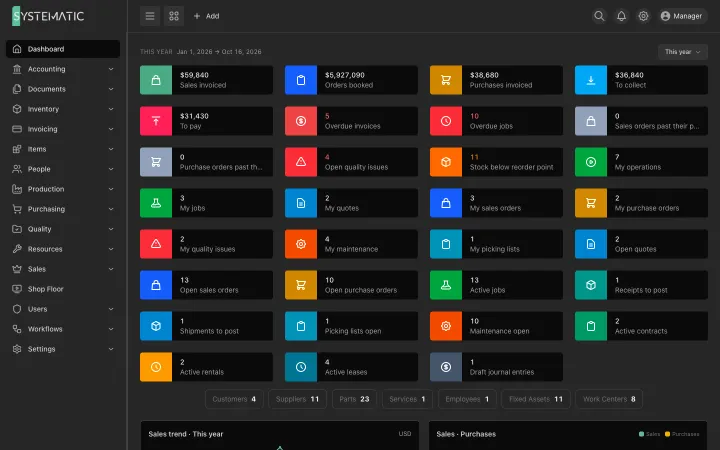The height and width of the screenshot is (450, 720).
Task: Open the Resources sidebar menu
Action: [x=63, y=249]
